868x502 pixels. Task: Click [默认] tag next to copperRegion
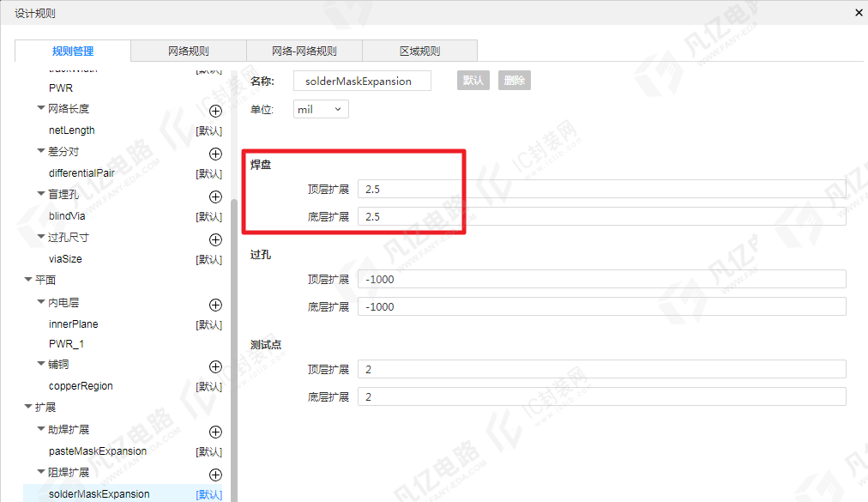(x=208, y=387)
